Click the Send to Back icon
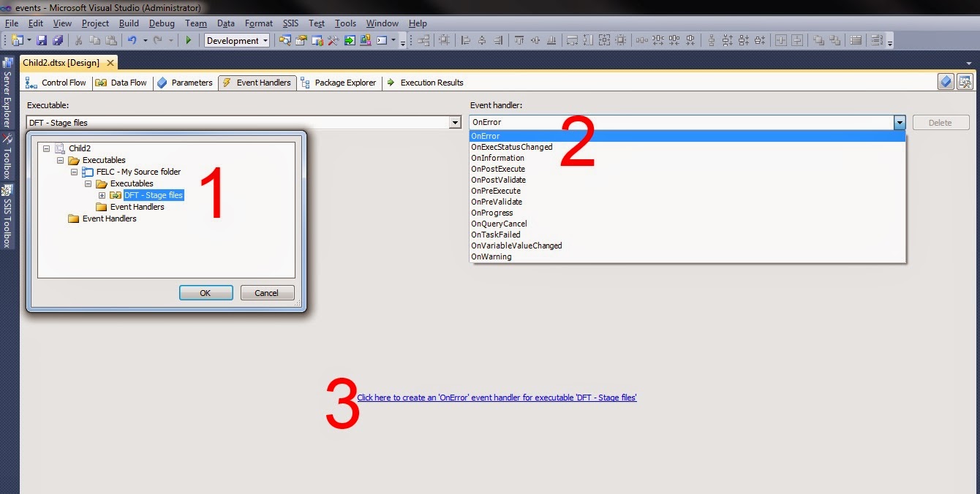This screenshot has height=494, width=980. point(834,40)
